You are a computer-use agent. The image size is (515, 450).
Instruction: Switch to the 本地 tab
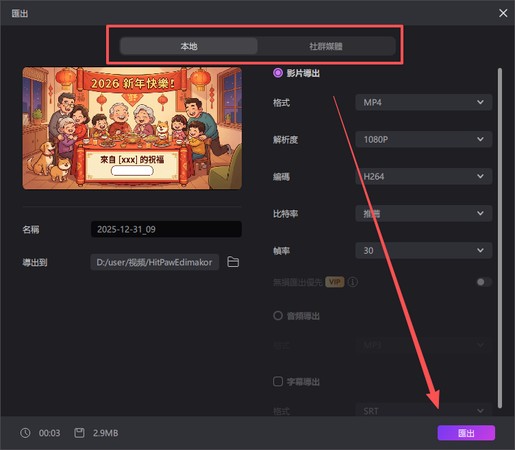pos(189,46)
